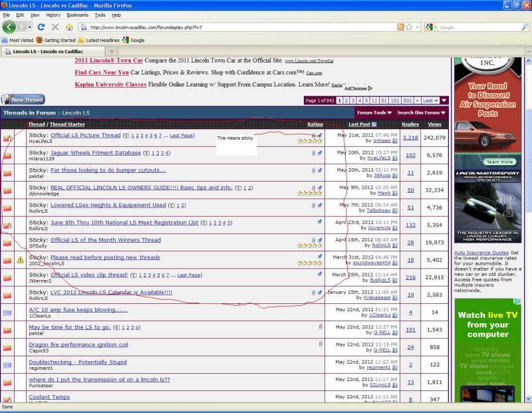
Task: Stop loading with the X icon
Action: click(x=55, y=27)
